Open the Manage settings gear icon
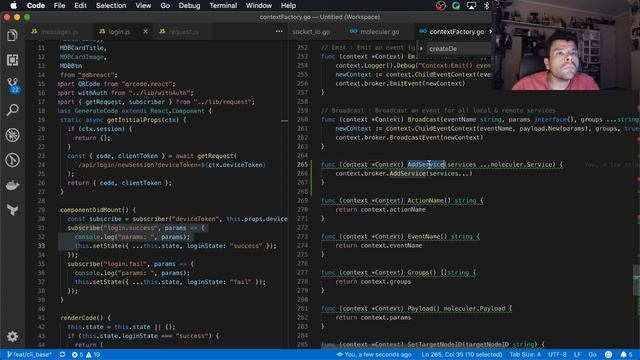Screen dimensions: 640x360 [12, 336]
